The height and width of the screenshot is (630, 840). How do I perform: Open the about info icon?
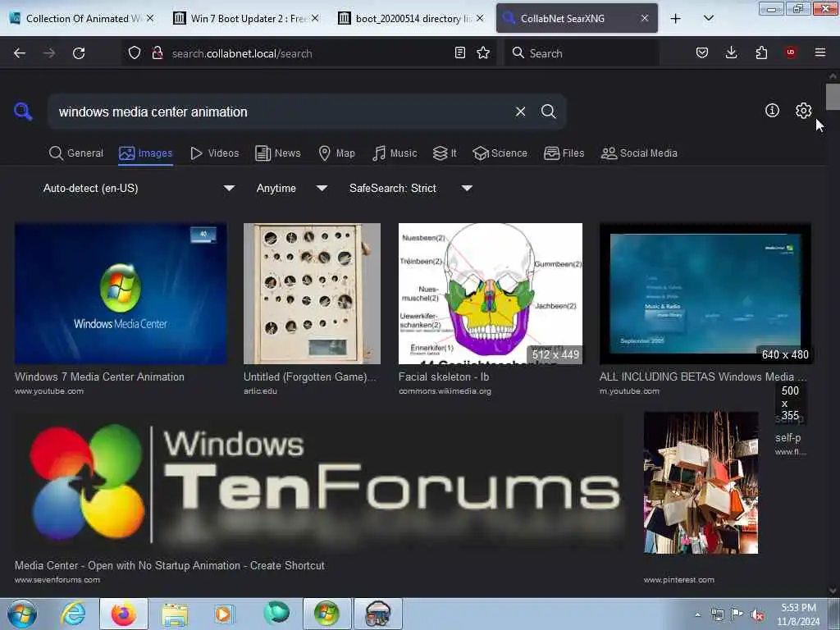coord(772,111)
